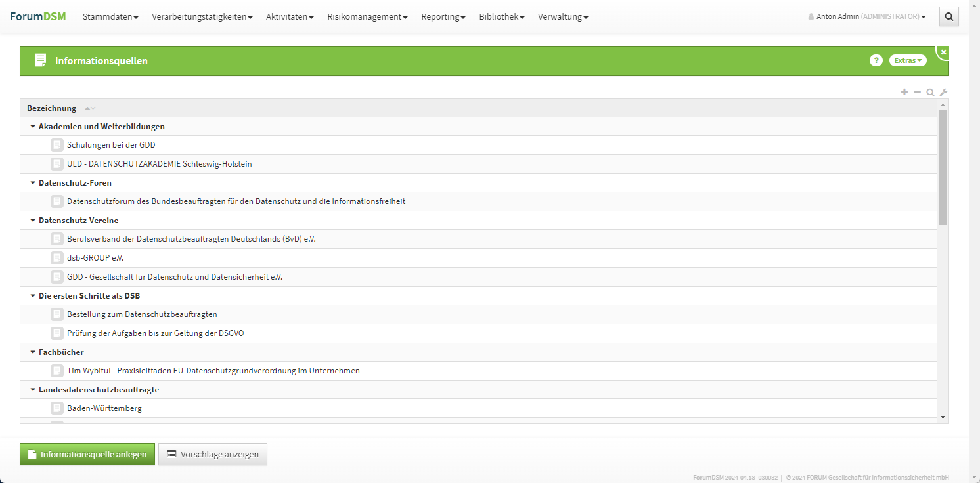Click the plus icon to expand all groups

pyautogui.click(x=904, y=92)
